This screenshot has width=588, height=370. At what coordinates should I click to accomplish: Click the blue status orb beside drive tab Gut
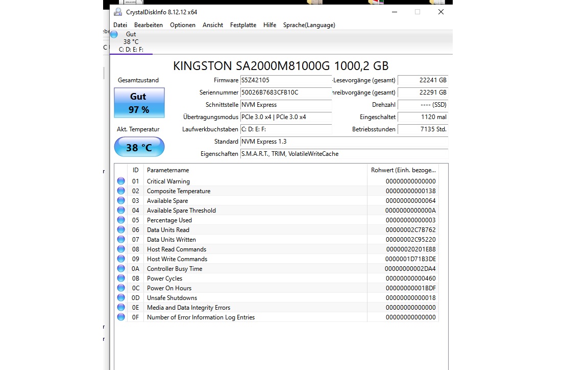tap(114, 34)
